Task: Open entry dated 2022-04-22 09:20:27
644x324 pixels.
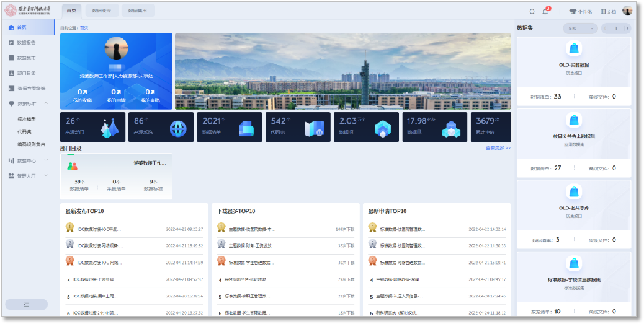Action: tap(134, 229)
